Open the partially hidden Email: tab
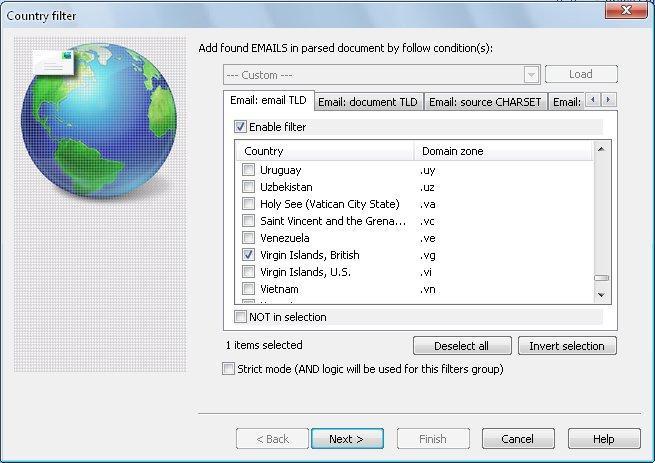 (x=566, y=102)
